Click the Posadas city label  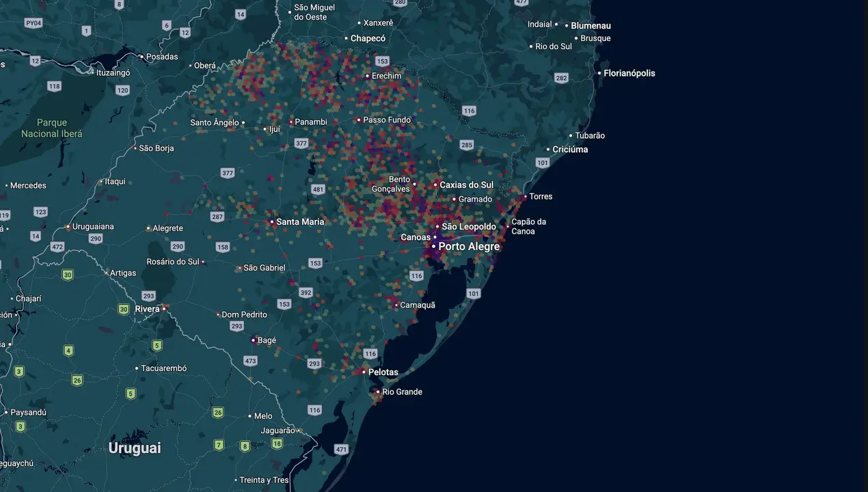point(162,57)
